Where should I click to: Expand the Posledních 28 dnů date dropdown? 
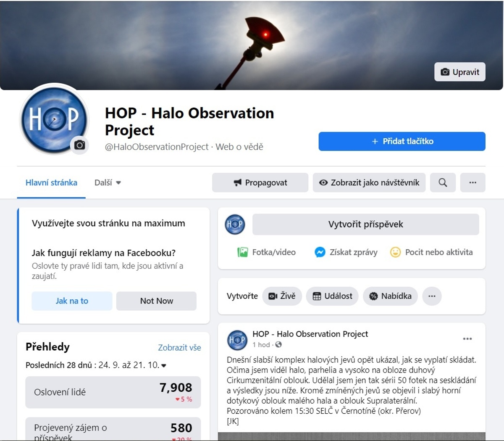[96, 365]
